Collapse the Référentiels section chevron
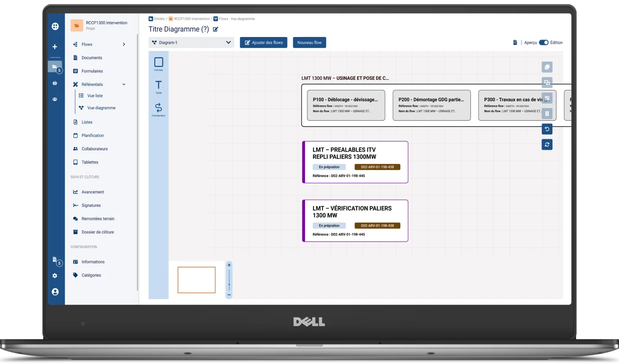Viewport: 619px width, 364px height. pyautogui.click(x=124, y=85)
